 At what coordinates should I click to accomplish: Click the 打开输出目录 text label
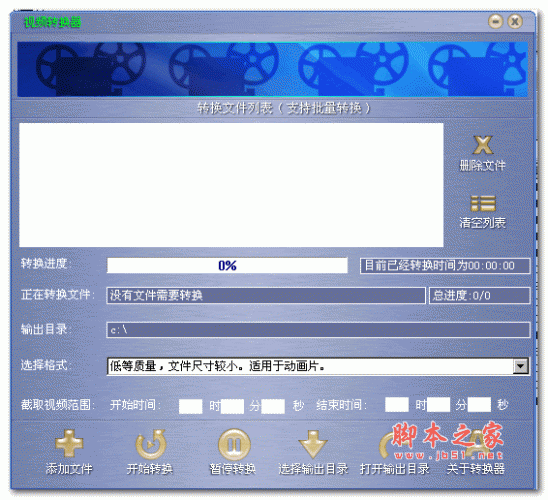pyautogui.click(x=395, y=469)
